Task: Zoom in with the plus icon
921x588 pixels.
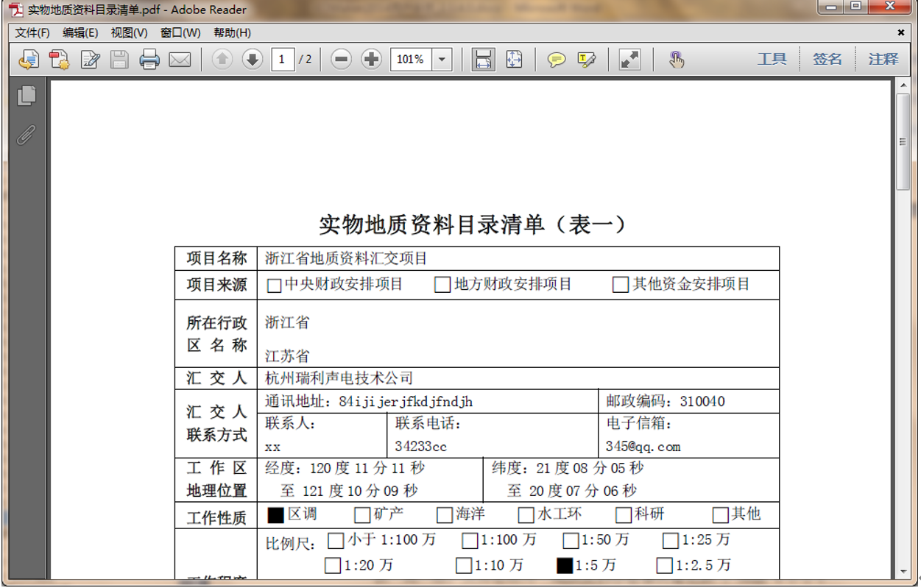Action: [x=372, y=60]
